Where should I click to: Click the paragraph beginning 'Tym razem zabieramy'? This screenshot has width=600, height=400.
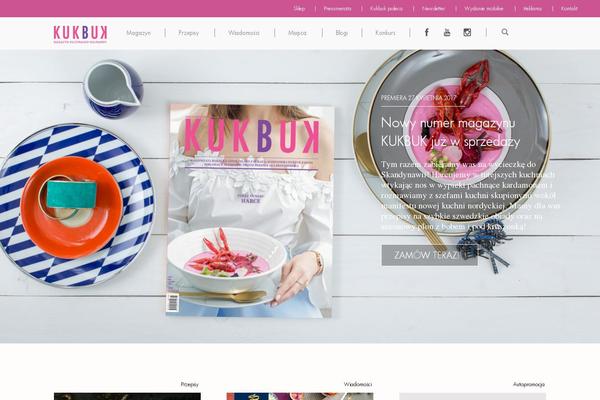click(x=470, y=196)
